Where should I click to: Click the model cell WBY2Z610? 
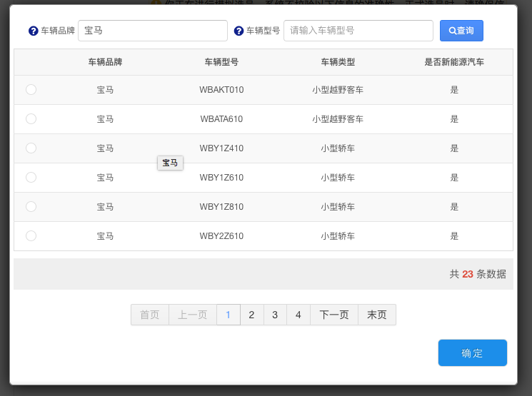(x=221, y=236)
